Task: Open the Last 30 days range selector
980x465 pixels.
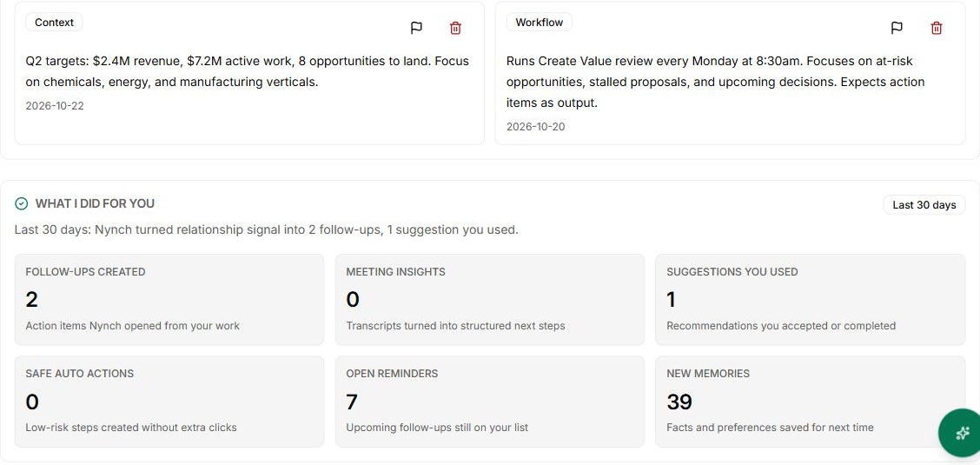Action: (924, 205)
